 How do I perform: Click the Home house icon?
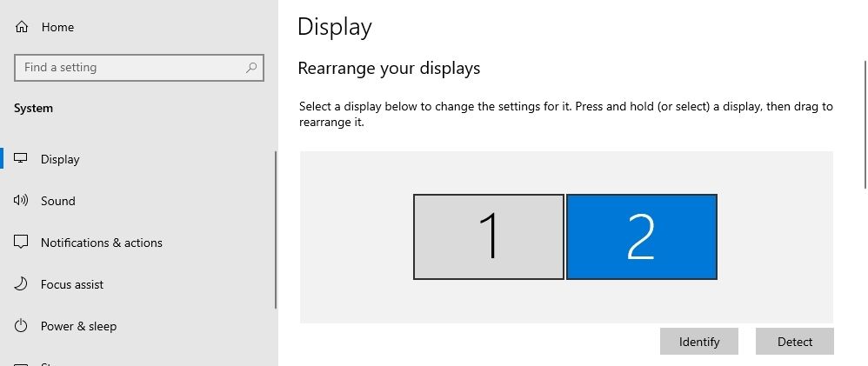(x=22, y=27)
